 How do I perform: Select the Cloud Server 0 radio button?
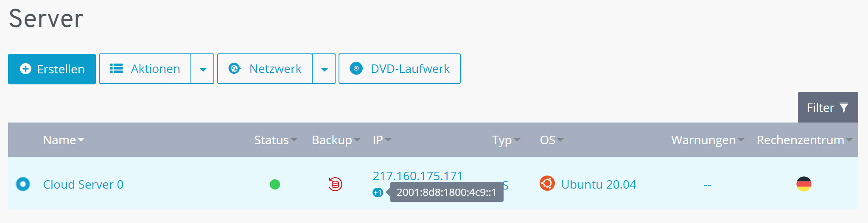coord(23,184)
